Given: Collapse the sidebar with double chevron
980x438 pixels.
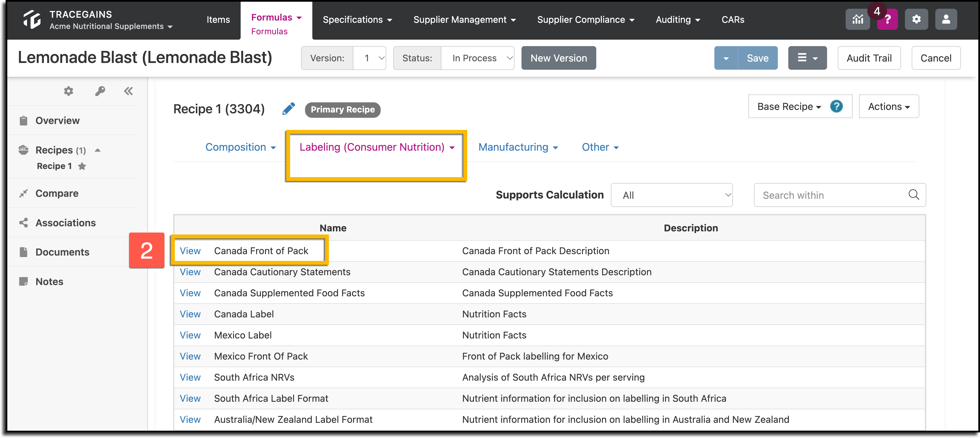Looking at the screenshot, I should point(128,91).
